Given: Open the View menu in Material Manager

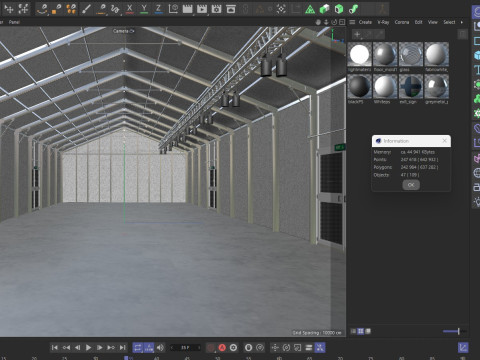Looking at the screenshot, I should 433,22.
